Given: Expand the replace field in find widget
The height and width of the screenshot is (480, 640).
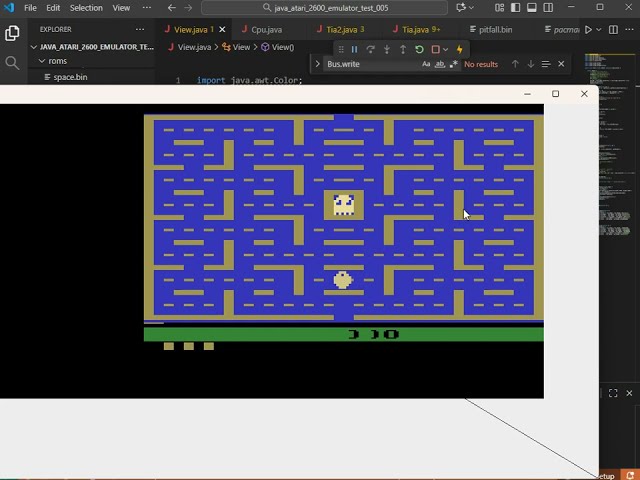Looking at the screenshot, I should (x=318, y=64).
